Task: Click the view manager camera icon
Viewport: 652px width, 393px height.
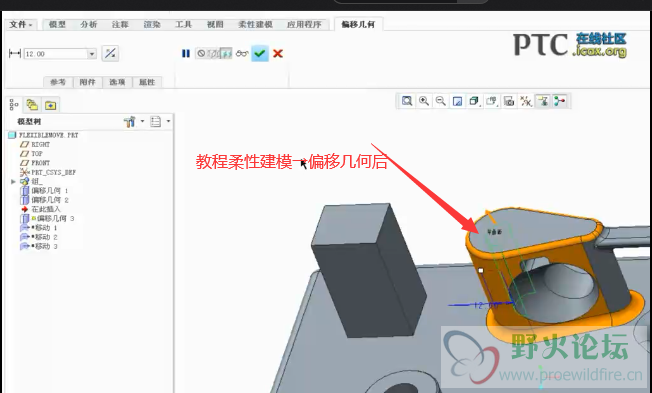Action: pyautogui.click(x=509, y=101)
